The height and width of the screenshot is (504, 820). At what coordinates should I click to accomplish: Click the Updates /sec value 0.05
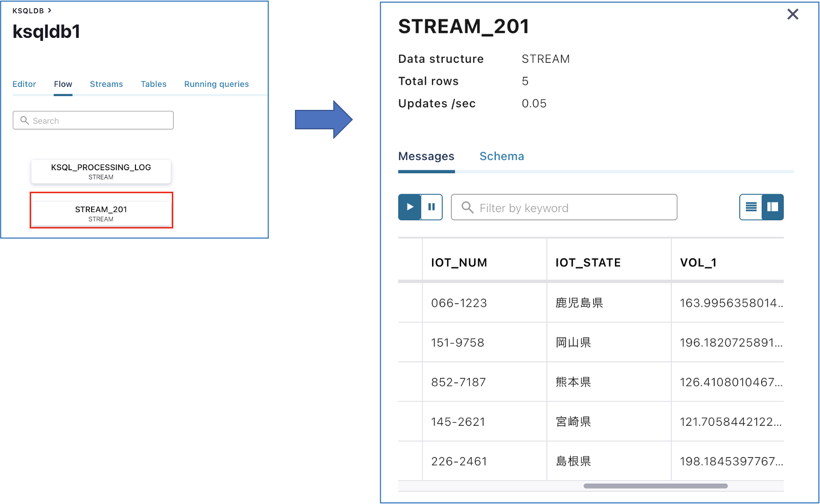534,104
